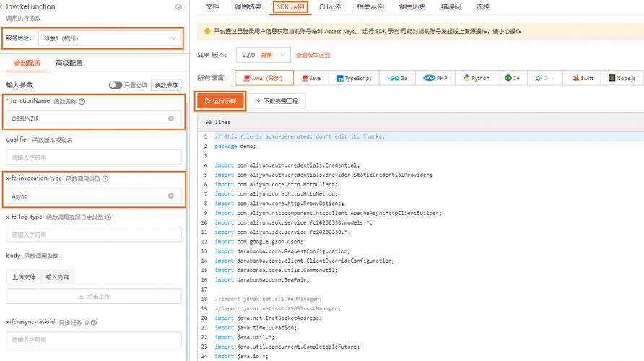Viewport: 644px width, 361px height.
Task: Click the import java.util.concurrent.CompletableFuture line
Action: point(287,347)
